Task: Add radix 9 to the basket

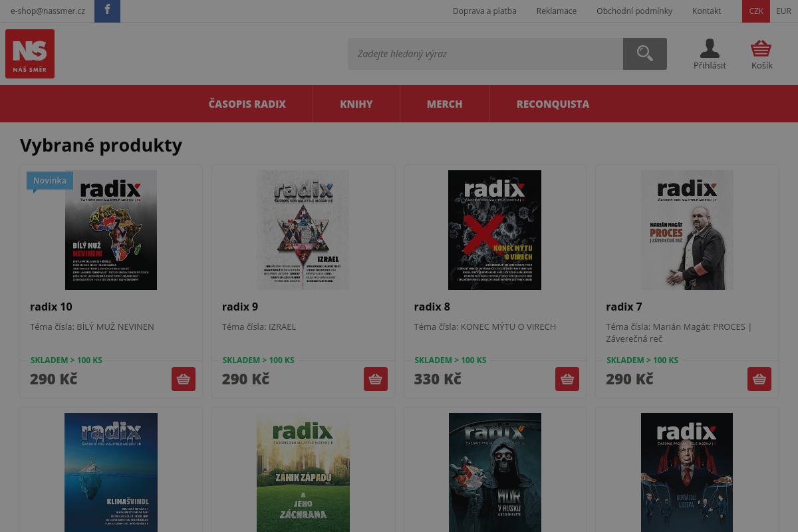Action: click(x=376, y=379)
